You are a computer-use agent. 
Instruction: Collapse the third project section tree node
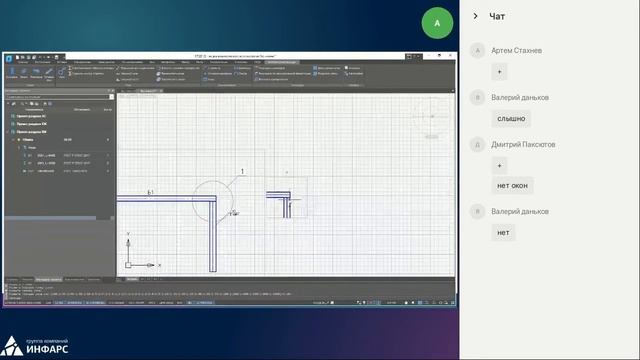8,132
